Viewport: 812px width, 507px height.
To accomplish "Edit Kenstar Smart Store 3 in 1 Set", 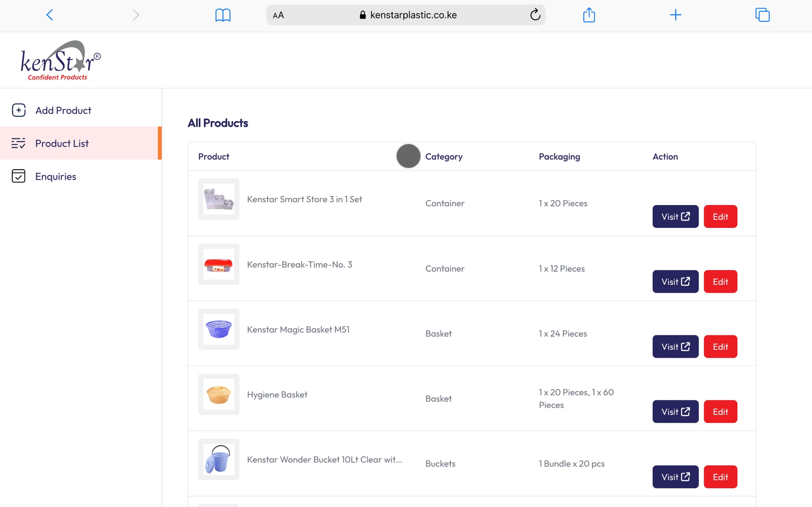I will pos(720,216).
